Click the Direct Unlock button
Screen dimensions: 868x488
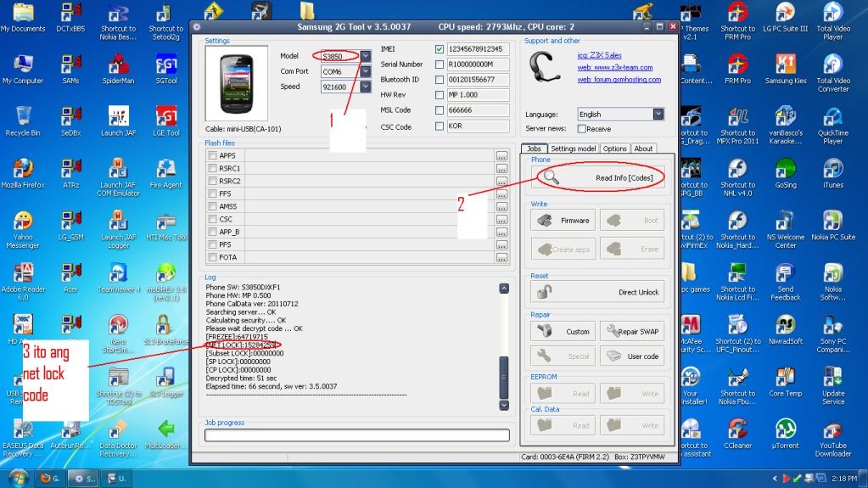pos(597,292)
